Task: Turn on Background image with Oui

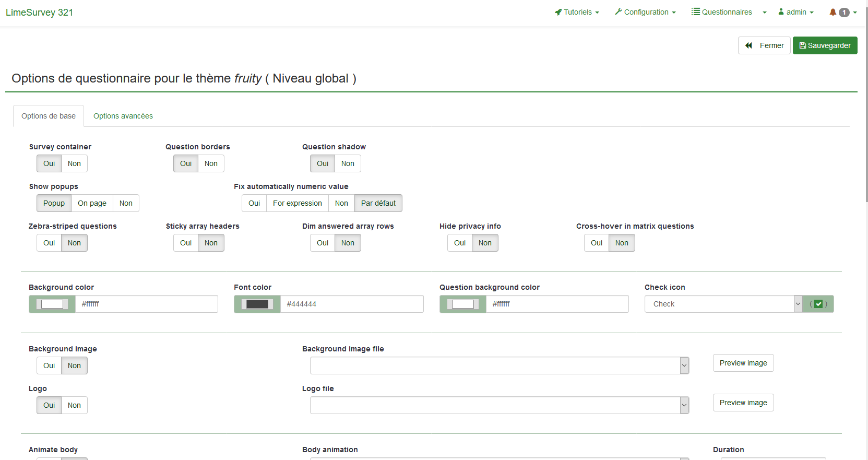Action: pyautogui.click(x=49, y=365)
